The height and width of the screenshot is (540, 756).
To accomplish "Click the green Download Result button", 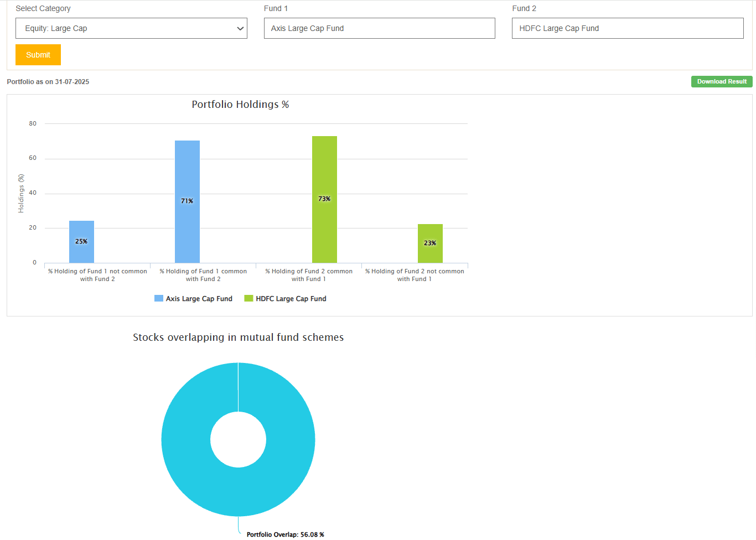I will tap(721, 81).
